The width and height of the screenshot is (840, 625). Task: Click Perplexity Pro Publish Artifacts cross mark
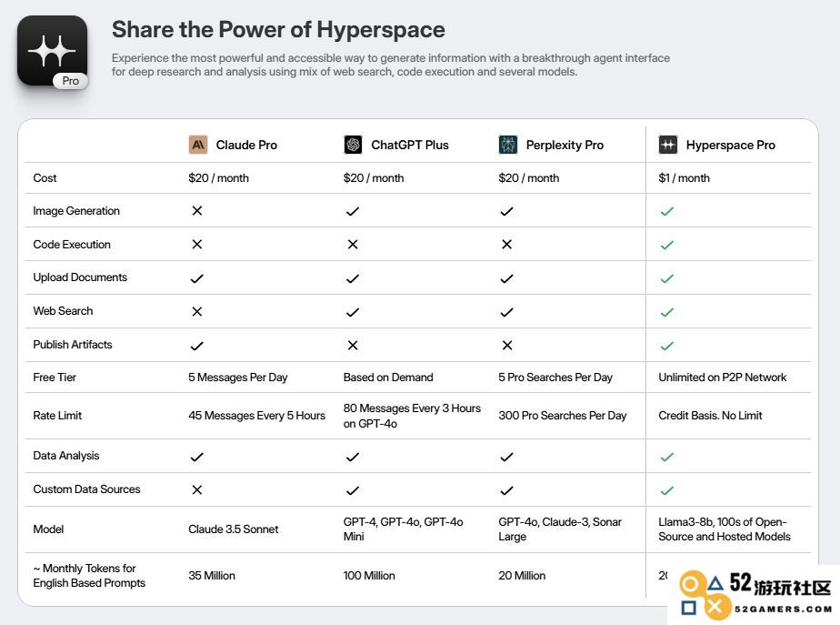click(506, 345)
